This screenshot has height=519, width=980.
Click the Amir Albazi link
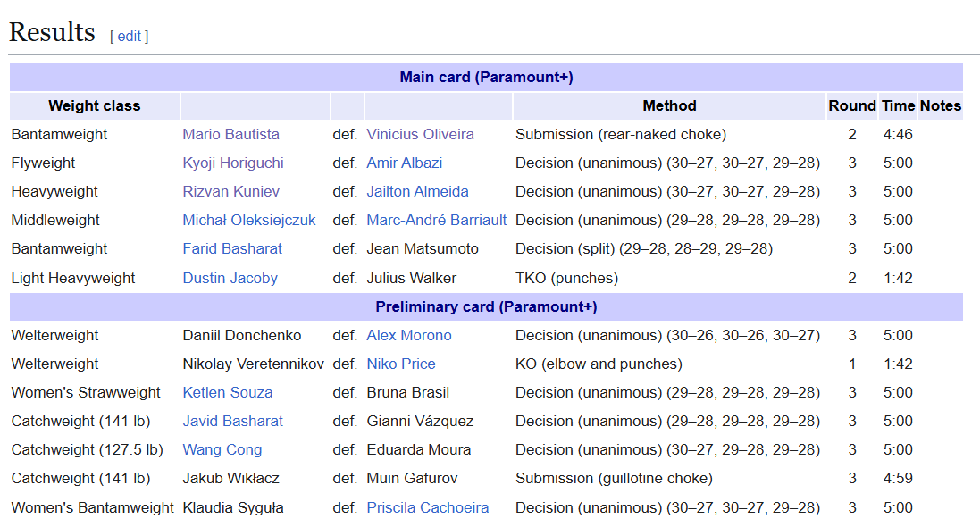point(404,163)
